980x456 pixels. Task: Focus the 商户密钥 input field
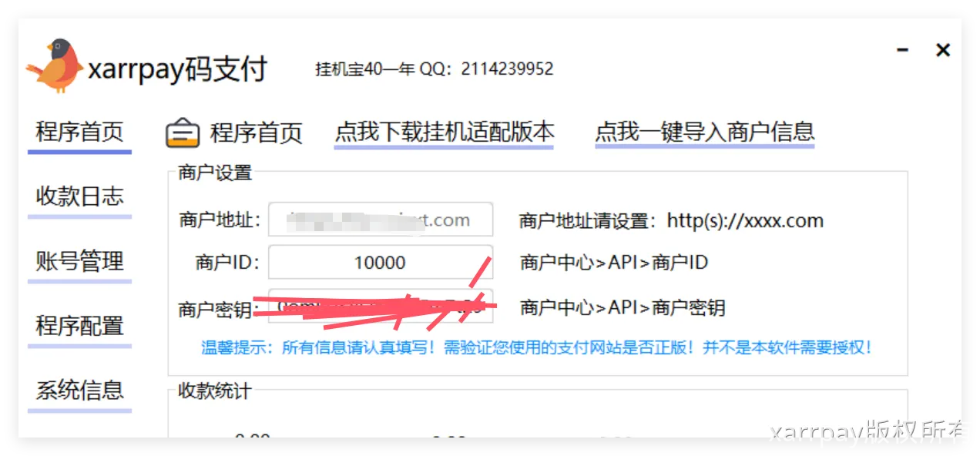(380, 307)
